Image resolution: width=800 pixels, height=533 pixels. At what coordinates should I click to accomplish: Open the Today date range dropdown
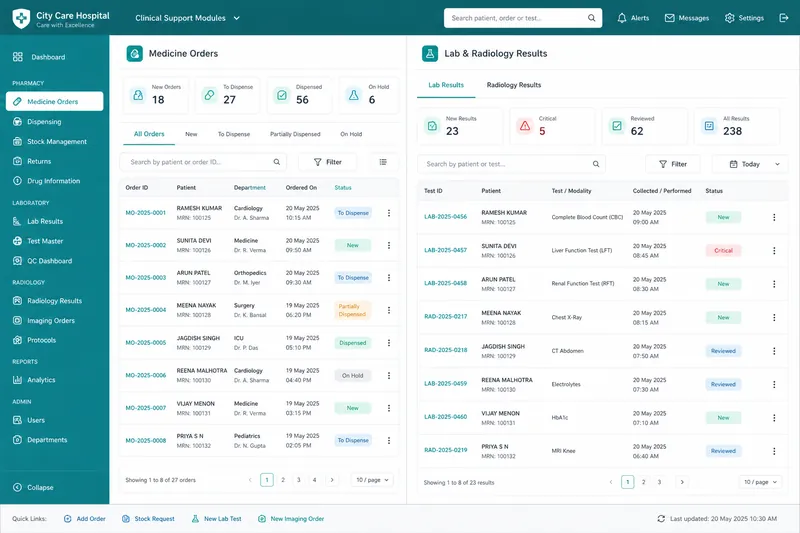(750, 164)
